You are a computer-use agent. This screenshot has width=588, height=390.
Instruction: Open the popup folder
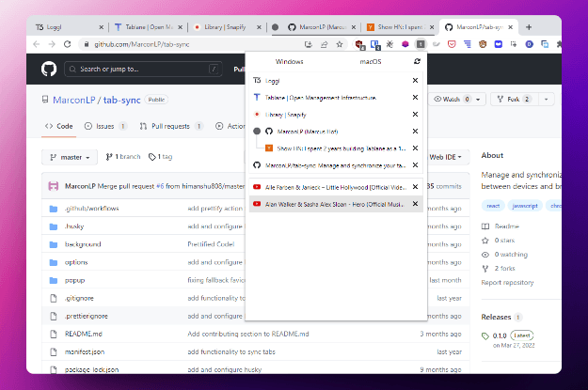pos(74,280)
